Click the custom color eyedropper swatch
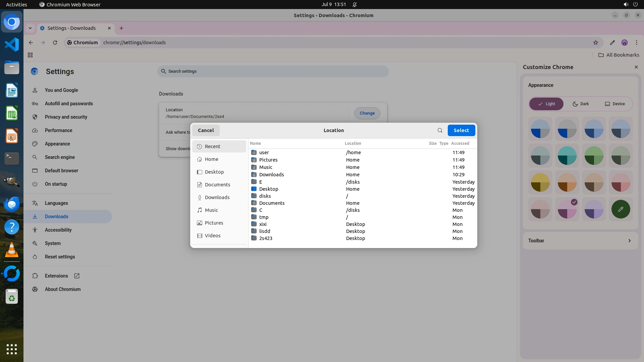644x362 pixels. [621, 209]
